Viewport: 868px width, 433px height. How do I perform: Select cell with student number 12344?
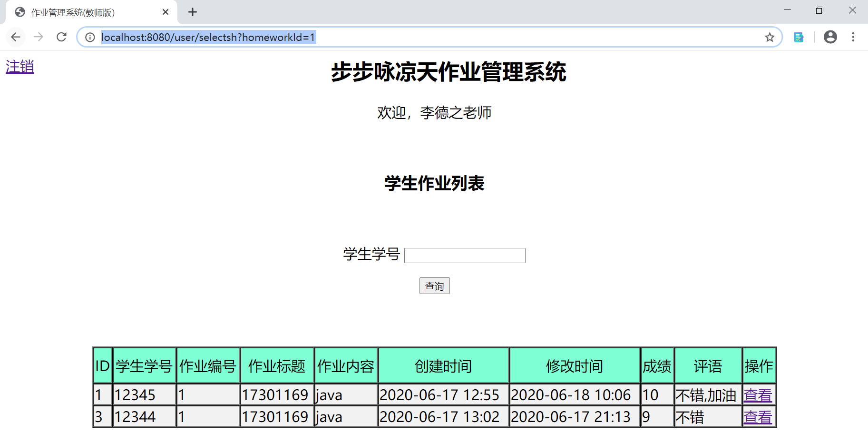point(144,417)
